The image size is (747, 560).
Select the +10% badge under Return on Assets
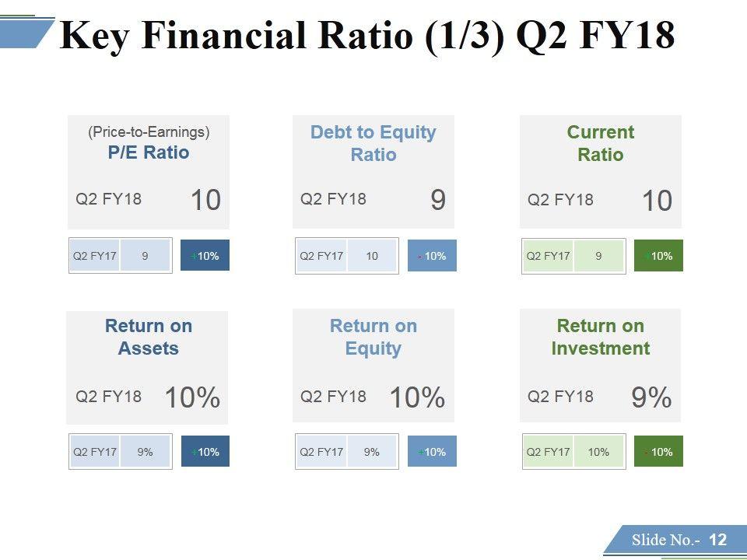pos(205,452)
